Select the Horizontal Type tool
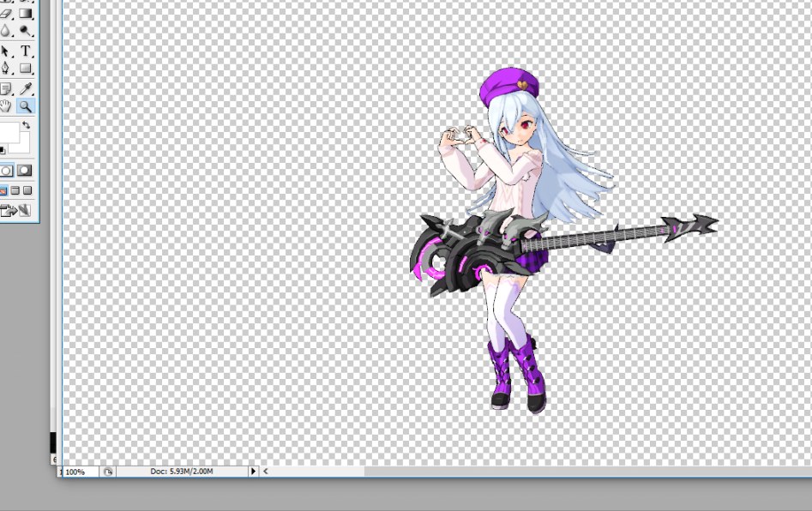Screen dimensions: 812x511 coord(26,51)
